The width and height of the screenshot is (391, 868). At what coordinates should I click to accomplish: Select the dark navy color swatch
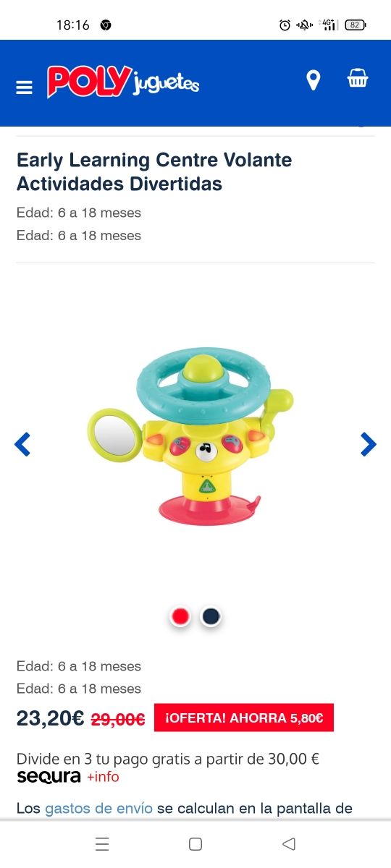coord(211,616)
